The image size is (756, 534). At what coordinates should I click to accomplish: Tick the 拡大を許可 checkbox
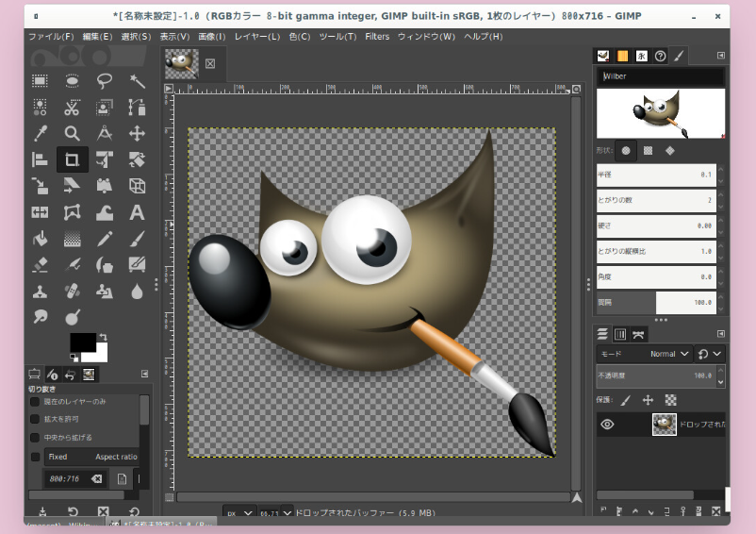35,420
